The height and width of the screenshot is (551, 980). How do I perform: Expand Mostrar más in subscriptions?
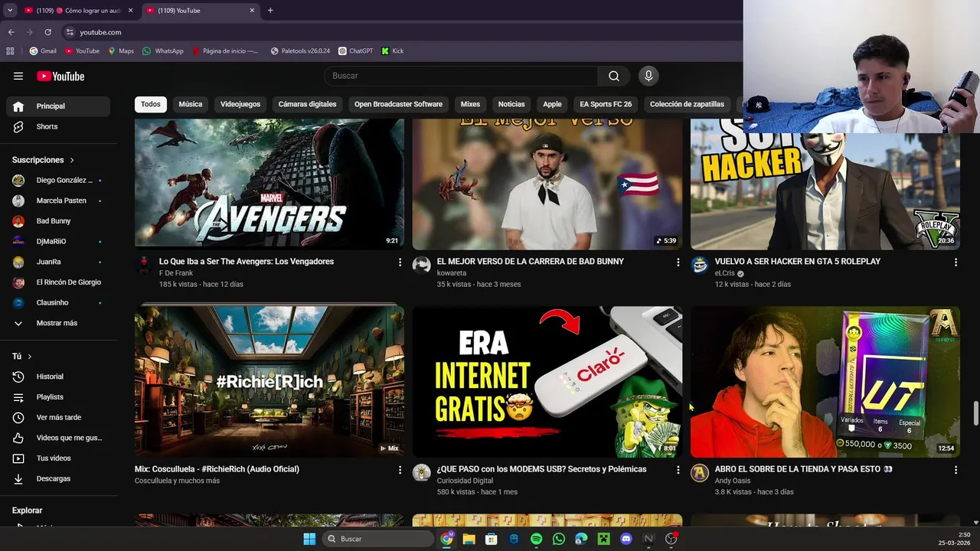tap(56, 323)
